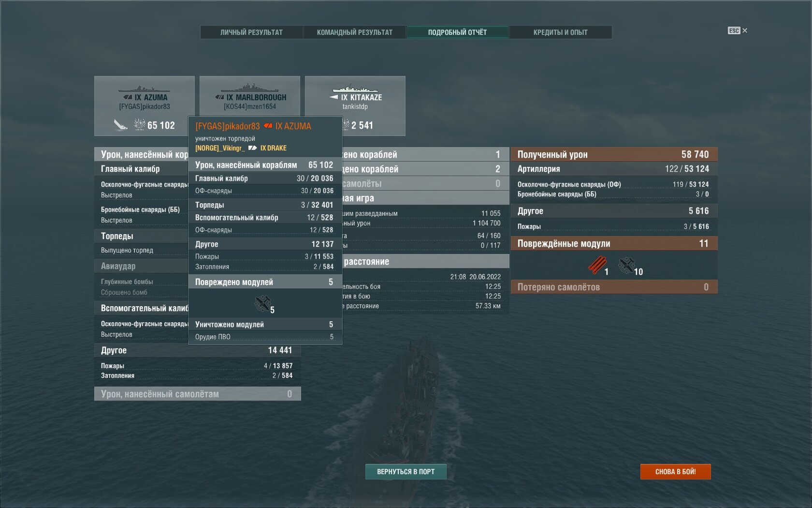
Task: Click the sunk ship icon on Azuma card
Action: click(x=121, y=125)
